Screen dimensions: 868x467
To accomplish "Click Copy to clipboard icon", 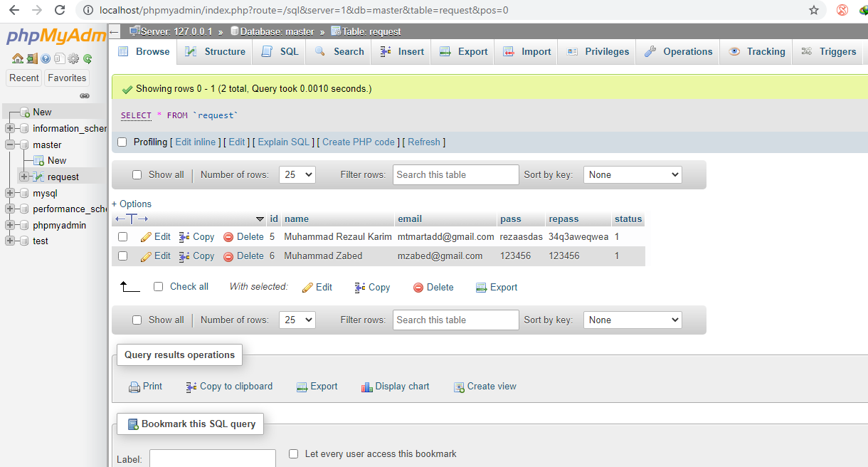I will [191, 387].
